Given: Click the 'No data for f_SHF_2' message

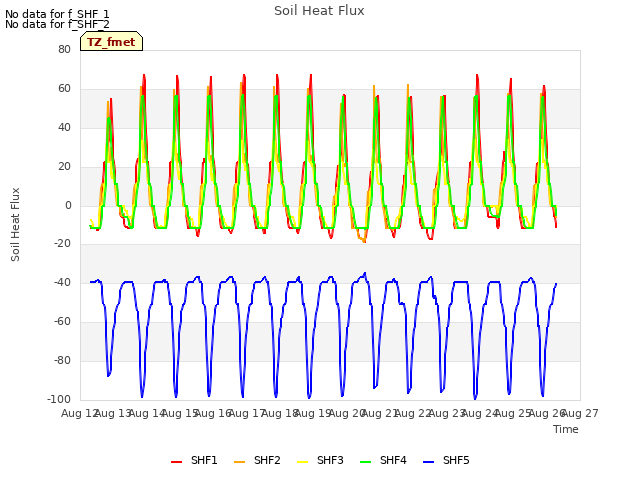Looking at the screenshot, I should tap(57, 24).
